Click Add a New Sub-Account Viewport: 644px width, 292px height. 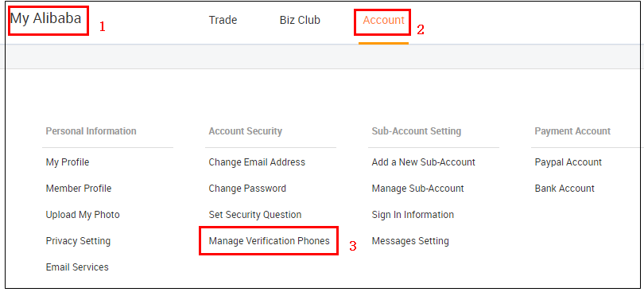pyautogui.click(x=424, y=162)
